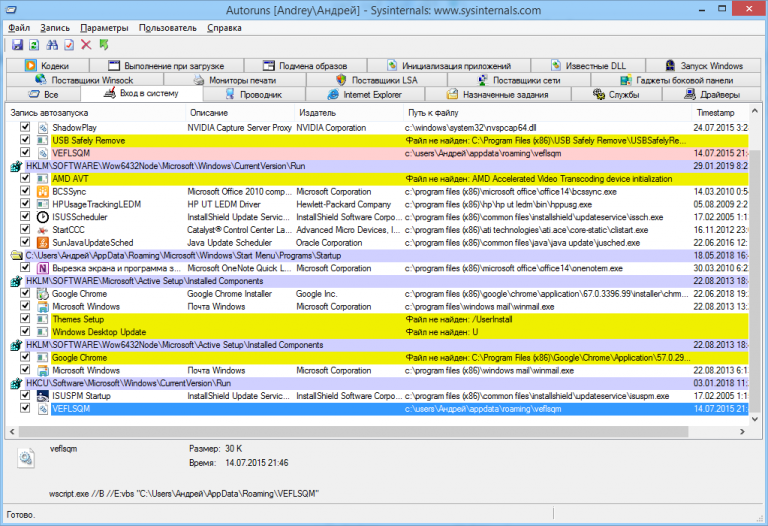
Task: Click the ISUSScheduler clock icon
Action: 42,216
